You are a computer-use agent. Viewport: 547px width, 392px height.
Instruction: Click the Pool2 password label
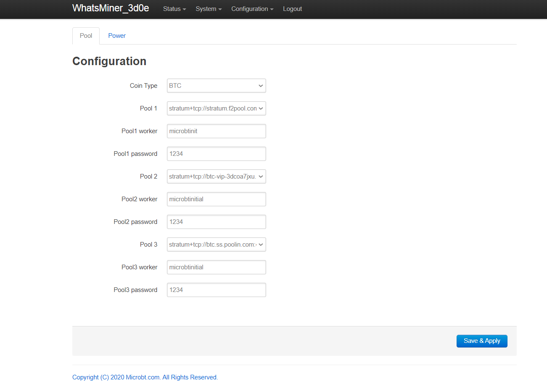click(x=135, y=222)
